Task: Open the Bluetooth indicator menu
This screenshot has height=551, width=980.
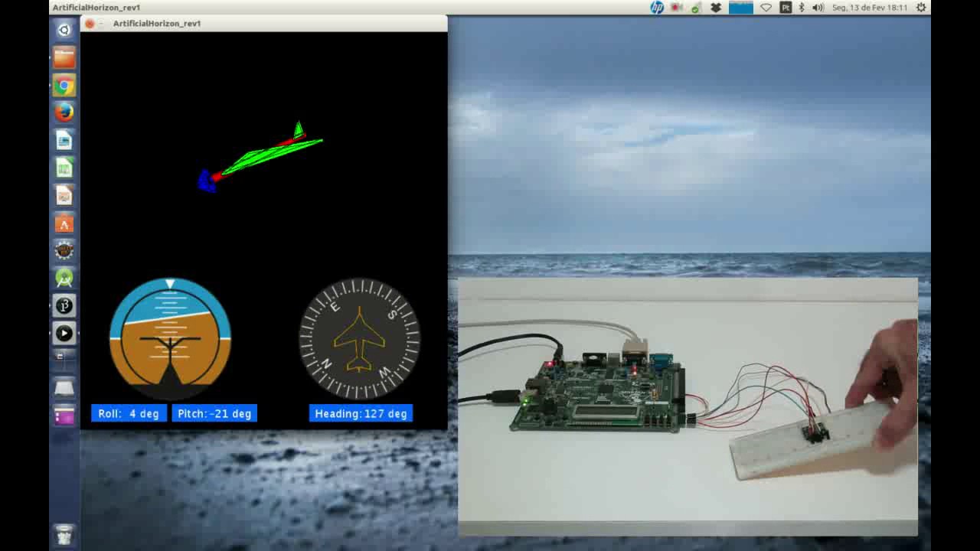Action: (802, 8)
